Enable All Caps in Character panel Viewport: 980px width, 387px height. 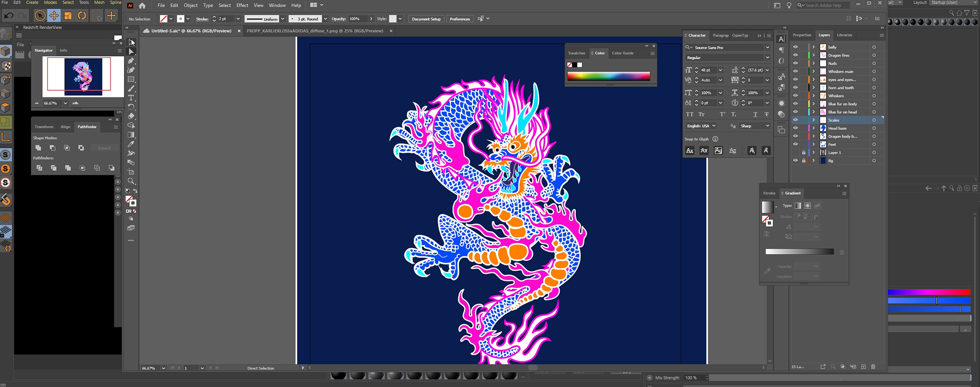tap(690, 114)
